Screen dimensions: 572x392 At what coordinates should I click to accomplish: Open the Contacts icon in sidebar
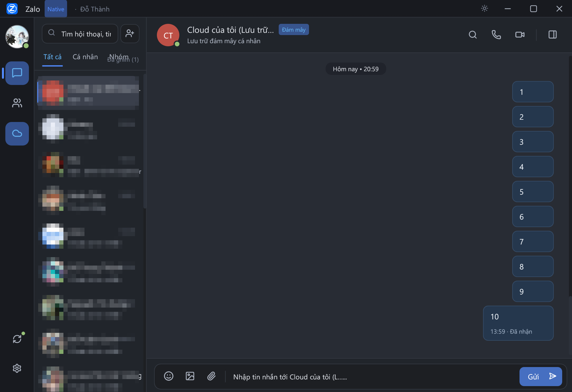tap(17, 103)
